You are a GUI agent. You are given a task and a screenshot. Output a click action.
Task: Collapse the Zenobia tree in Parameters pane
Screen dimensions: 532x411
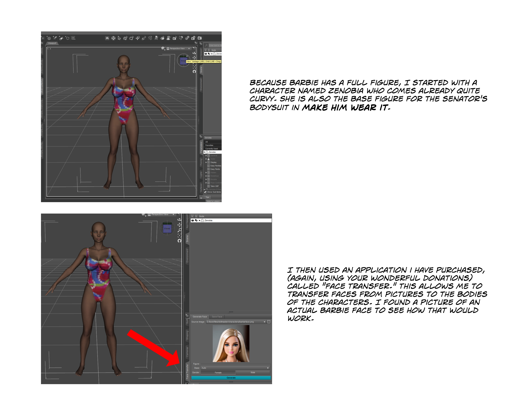(x=204, y=152)
